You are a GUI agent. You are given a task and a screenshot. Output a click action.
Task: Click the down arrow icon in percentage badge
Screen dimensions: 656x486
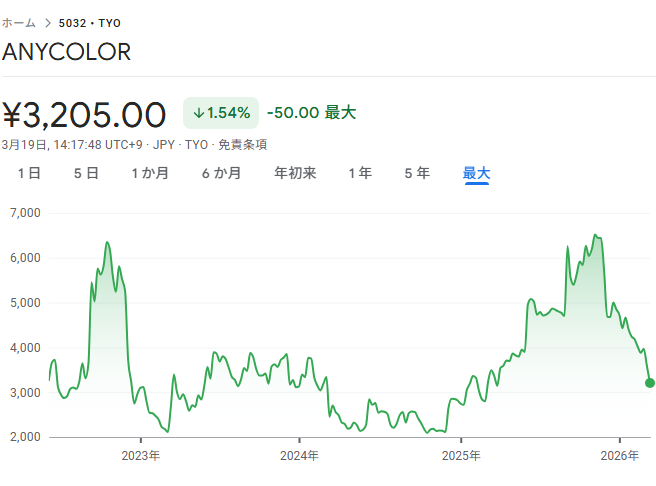[x=198, y=113]
